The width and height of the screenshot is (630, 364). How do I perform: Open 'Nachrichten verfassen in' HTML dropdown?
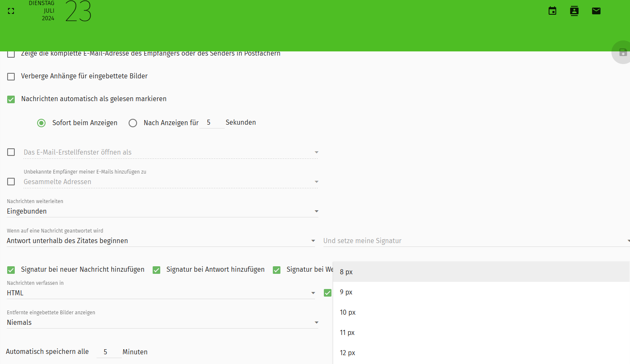click(161, 293)
